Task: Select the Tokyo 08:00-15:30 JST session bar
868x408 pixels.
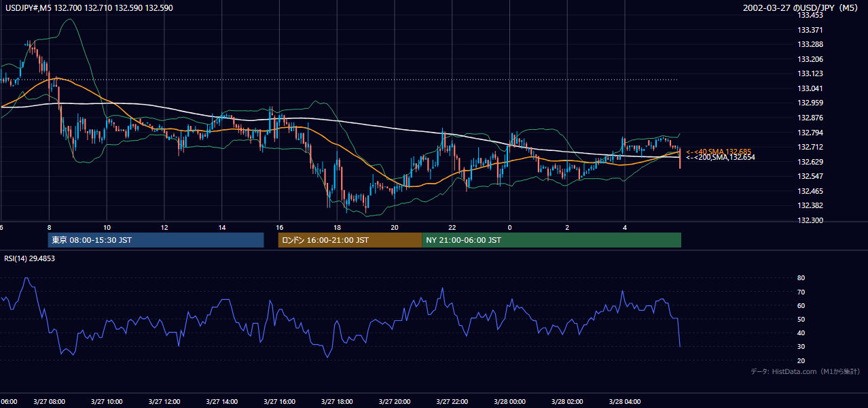Action: click(156, 240)
